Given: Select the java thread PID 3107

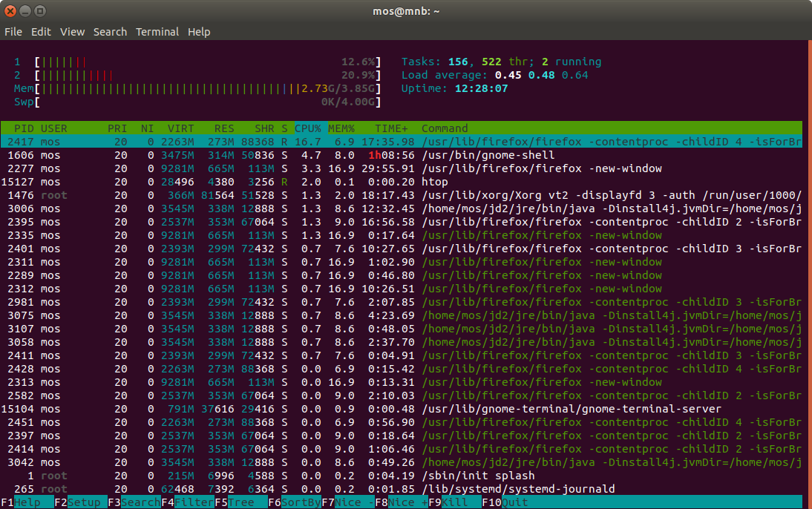Looking at the screenshot, I should (x=402, y=329).
